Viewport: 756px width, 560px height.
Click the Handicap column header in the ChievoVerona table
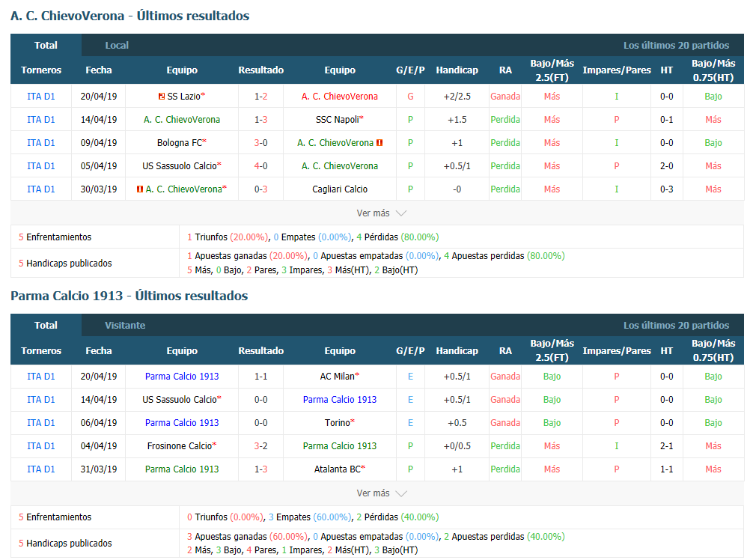457,70
